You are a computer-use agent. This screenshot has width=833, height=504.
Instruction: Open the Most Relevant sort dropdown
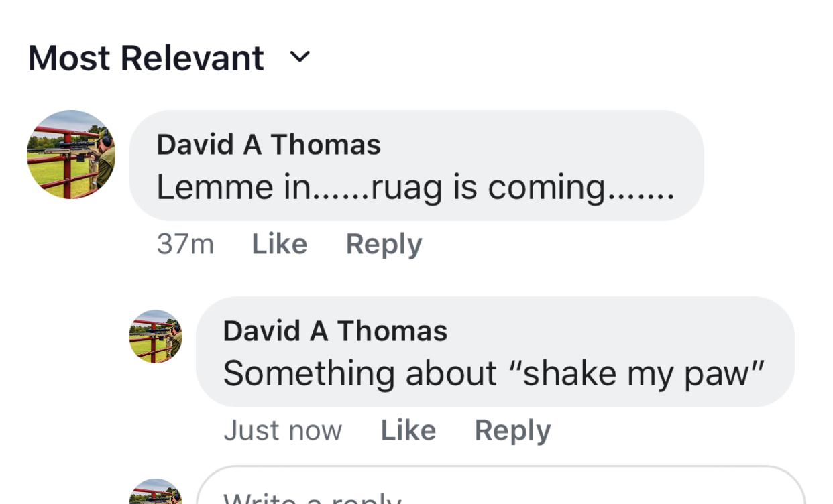coord(146,58)
